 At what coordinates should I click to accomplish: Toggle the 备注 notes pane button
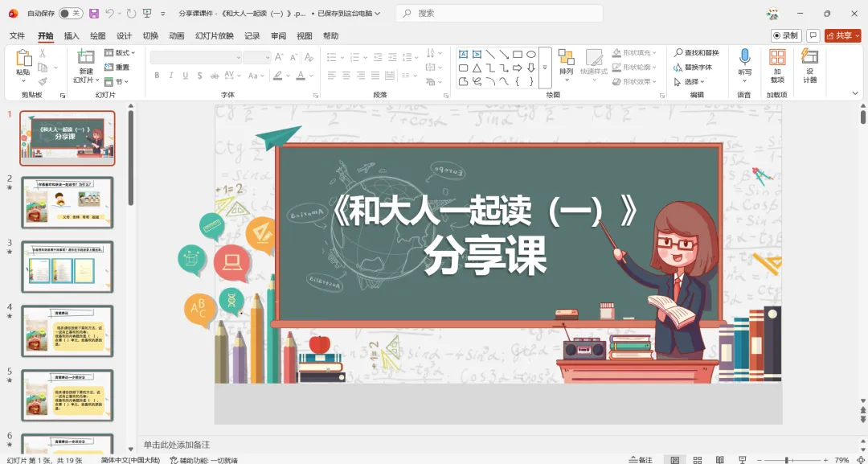(x=641, y=459)
